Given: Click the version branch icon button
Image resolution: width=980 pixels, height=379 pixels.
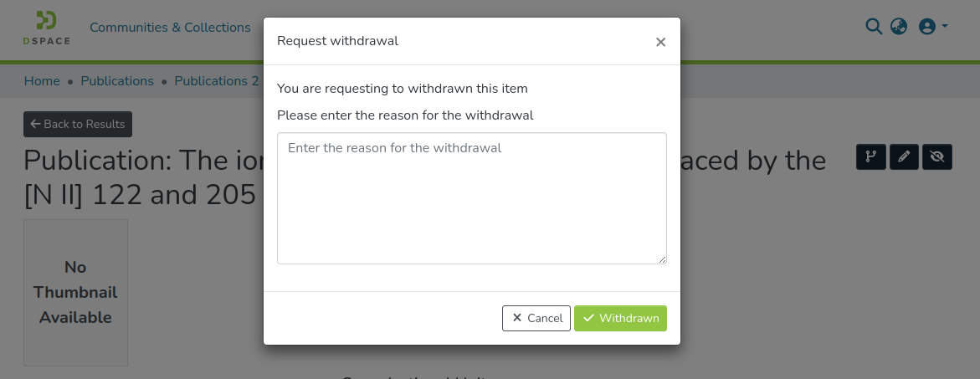Looking at the screenshot, I should tap(871, 157).
